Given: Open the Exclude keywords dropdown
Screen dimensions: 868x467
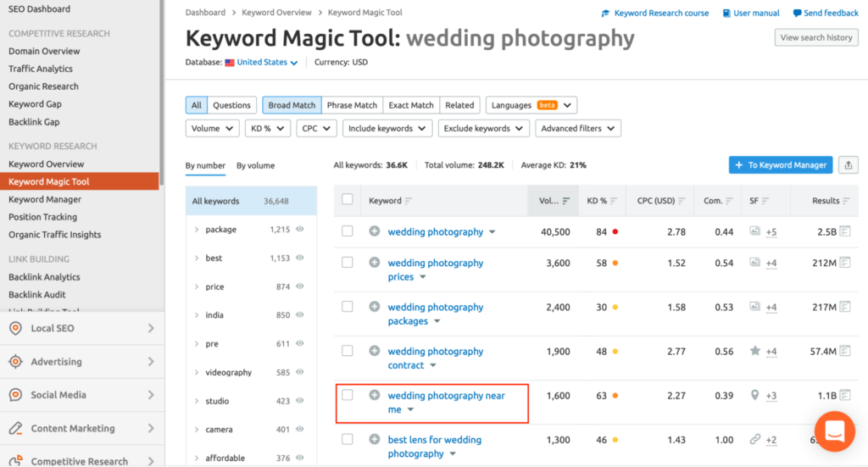Looking at the screenshot, I should point(483,128).
